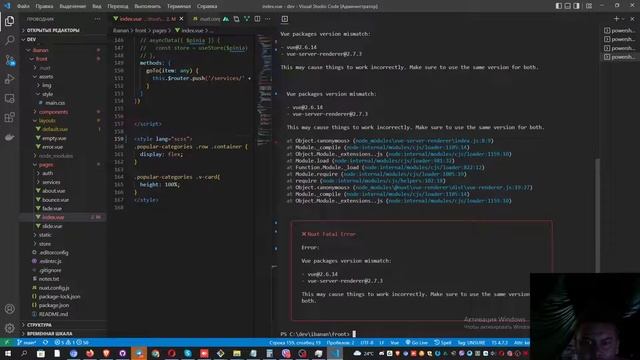Click pages breadcrumb above the editor

tap(159, 30)
